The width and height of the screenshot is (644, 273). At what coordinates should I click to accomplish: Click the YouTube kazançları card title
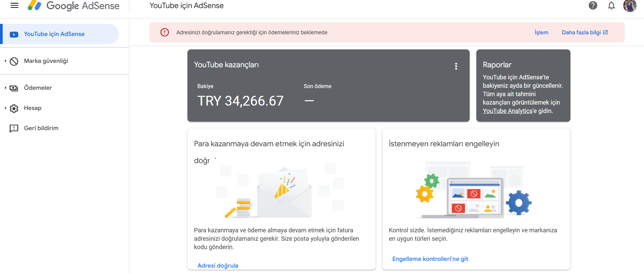(226, 65)
